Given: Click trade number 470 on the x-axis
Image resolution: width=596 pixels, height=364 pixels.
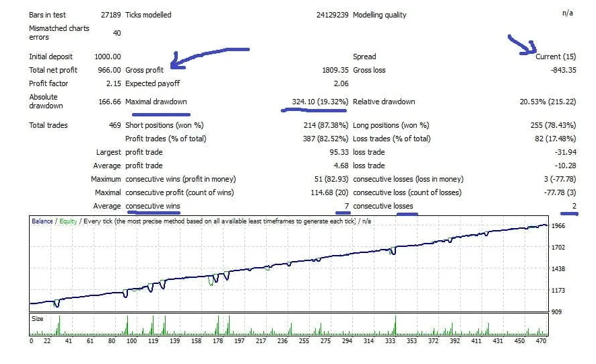Looking at the screenshot, I should [540, 341].
